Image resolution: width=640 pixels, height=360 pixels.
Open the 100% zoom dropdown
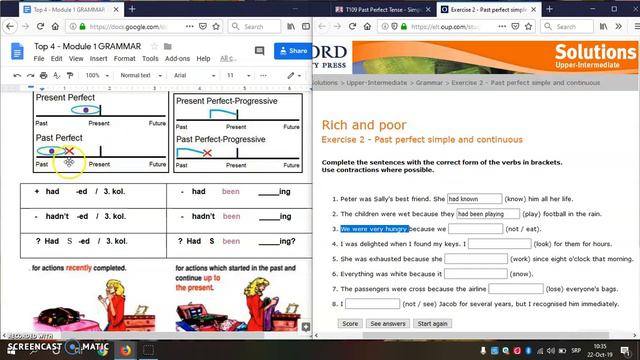tap(97, 76)
